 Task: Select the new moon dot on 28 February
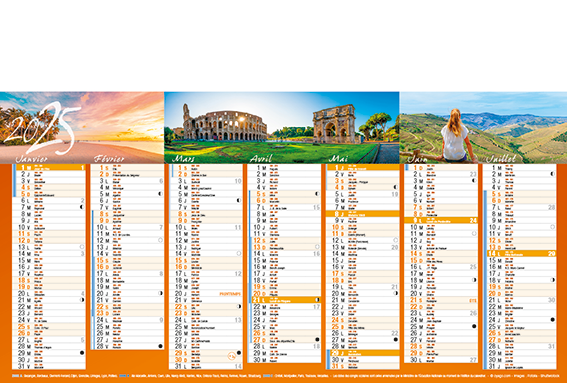point(160,346)
